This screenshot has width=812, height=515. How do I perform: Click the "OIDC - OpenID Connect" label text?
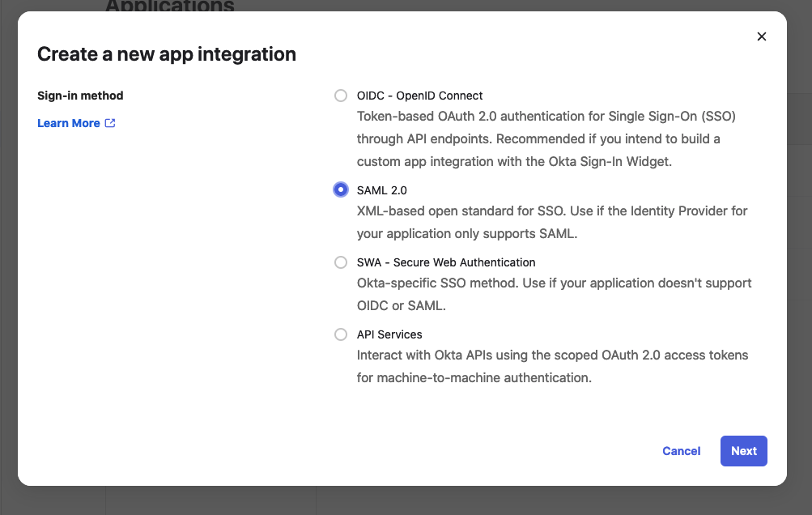[419, 96]
